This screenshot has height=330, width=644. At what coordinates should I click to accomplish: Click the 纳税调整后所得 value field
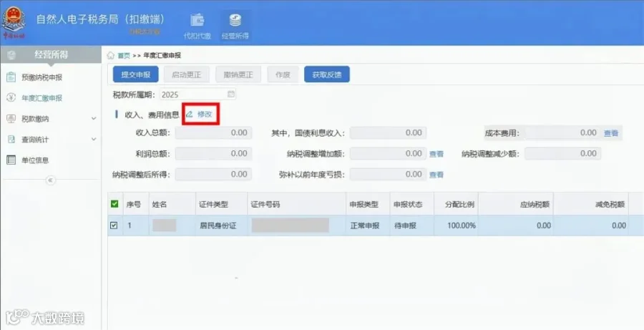[213, 174]
